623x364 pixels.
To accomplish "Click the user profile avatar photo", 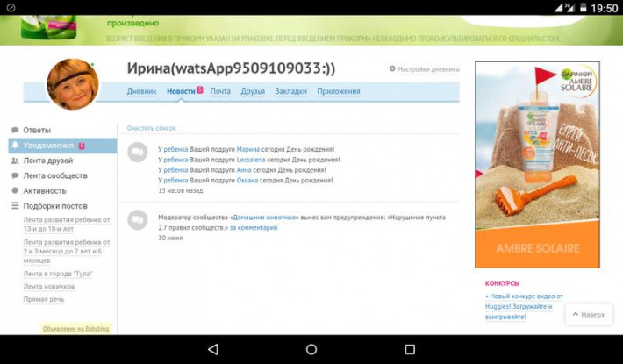I will pos(72,84).
